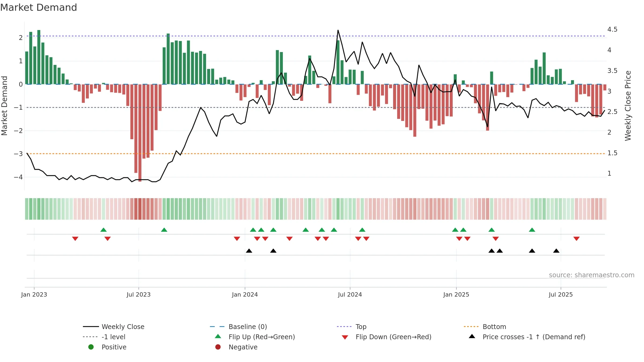Click the source: sharemaestro.com text
Image resolution: width=644 pixels, height=362 pixels.
[592, 275]
